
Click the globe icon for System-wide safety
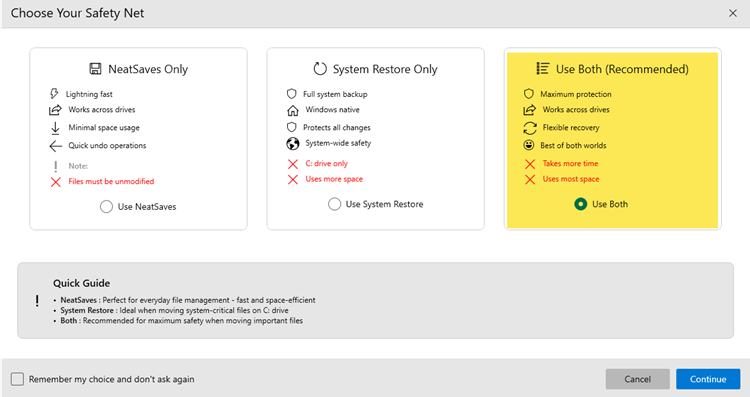[293, 143]
